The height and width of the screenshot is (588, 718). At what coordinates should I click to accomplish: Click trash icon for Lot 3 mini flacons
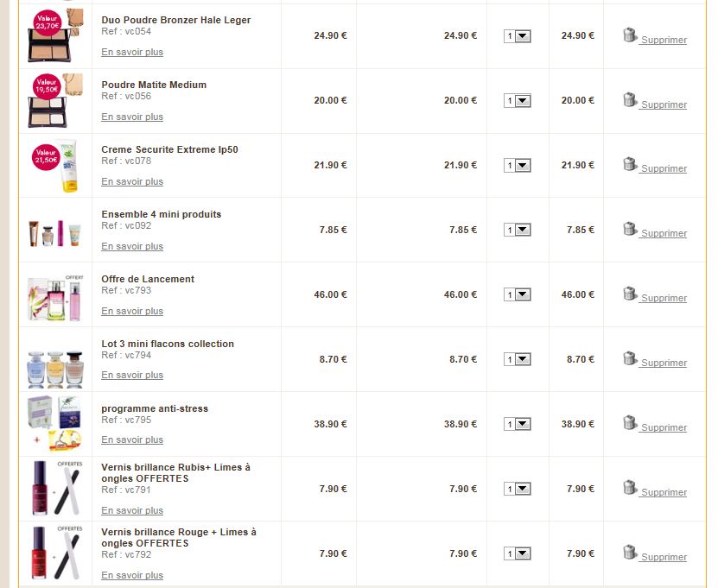[630, 358]
